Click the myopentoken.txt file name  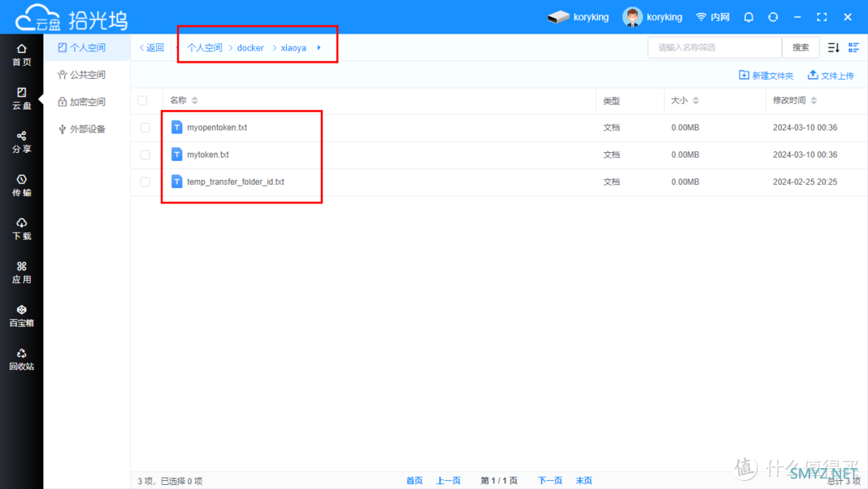point(217,127)
